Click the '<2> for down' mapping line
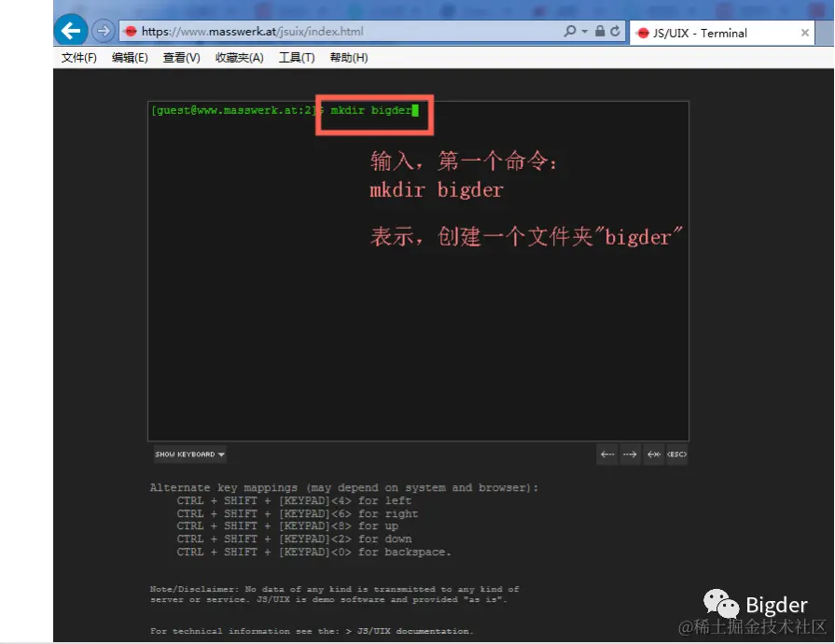The width and height of the screenshot is (835, 644). tap(294, 539)
